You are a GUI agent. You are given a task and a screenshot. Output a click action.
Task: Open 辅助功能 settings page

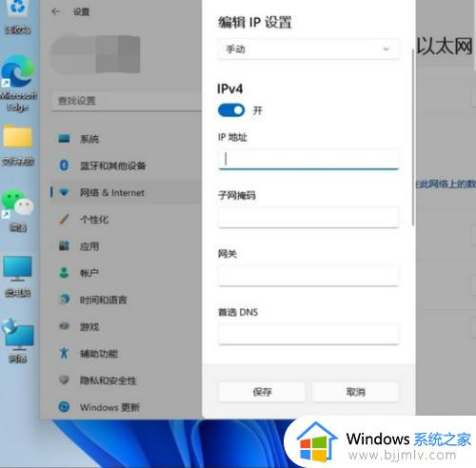click(x=126, y=353)
